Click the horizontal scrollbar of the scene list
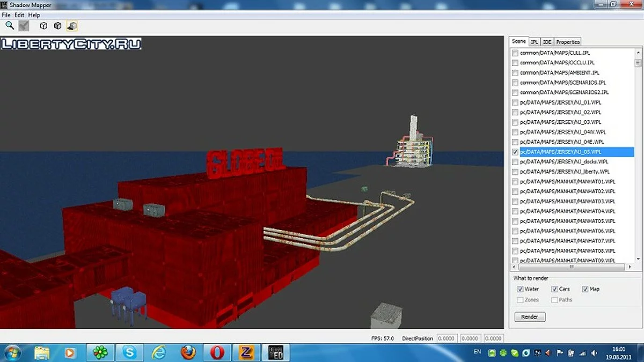The image size is (644, 362). 572,267
